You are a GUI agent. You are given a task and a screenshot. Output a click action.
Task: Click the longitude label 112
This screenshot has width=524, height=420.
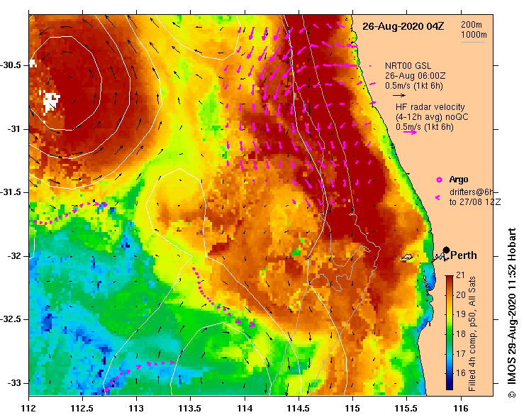(x=29, y=409)
